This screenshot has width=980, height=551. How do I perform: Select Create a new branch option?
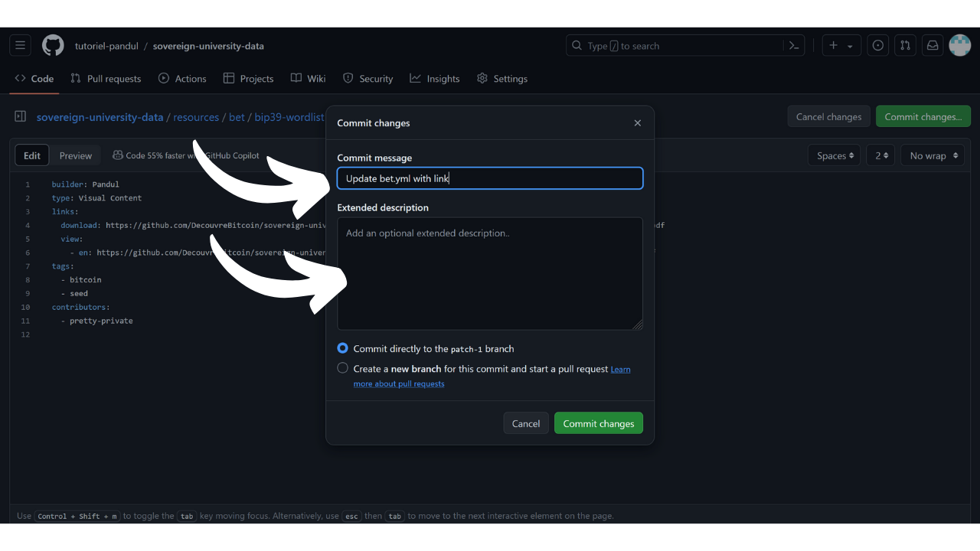343,368
